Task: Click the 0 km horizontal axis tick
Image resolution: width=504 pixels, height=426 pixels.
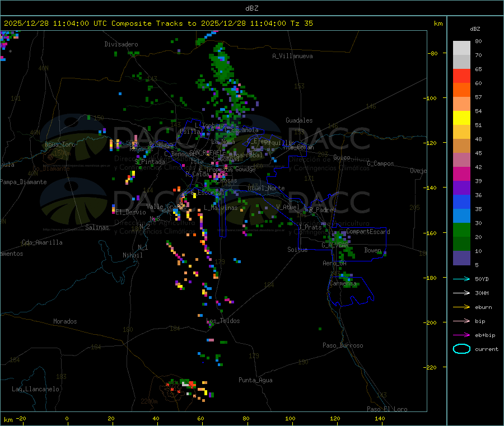Action: pyautogui.click(x=67, y=418)
